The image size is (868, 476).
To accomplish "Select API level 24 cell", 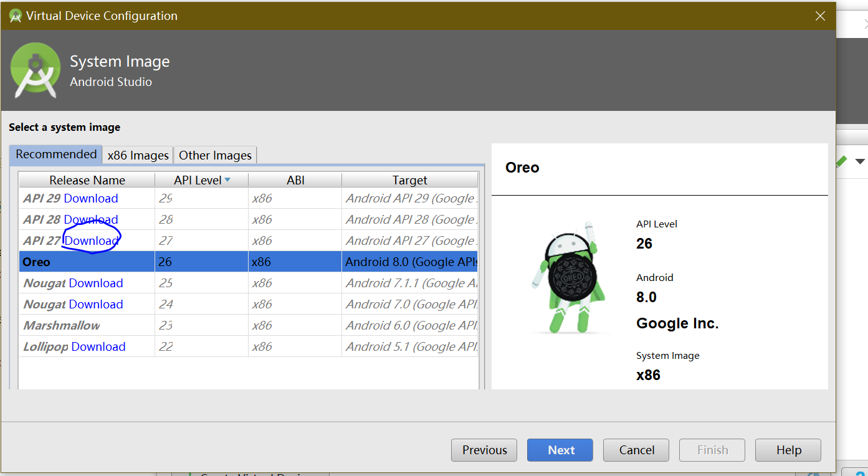I will coord(201,304).
